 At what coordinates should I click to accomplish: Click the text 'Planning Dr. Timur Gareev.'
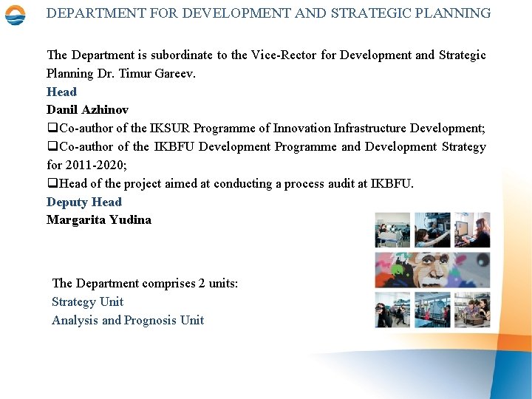(x=121, y=73)
